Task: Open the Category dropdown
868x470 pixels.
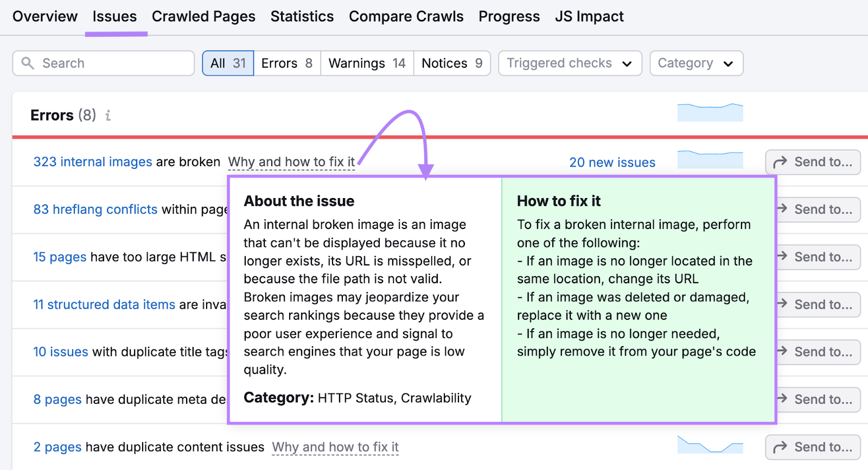Action: (x=695, y=63)
